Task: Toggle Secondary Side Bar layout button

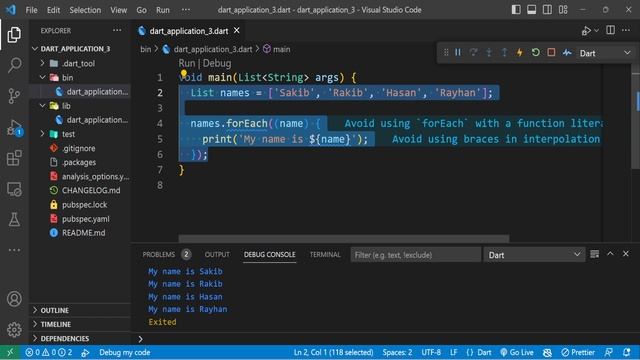Action: click(x=547, y=9)
